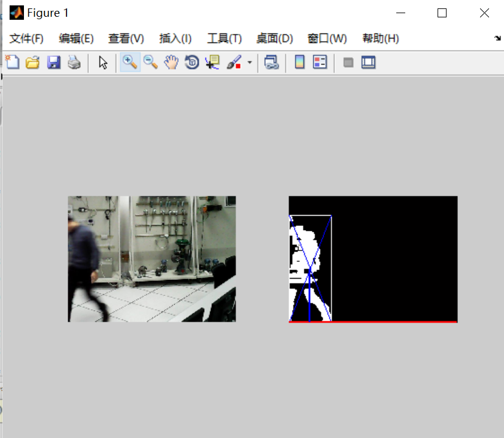Screen dimensions: 504x438
Task: Print the current figure
Action: click(x=74, y=62)
